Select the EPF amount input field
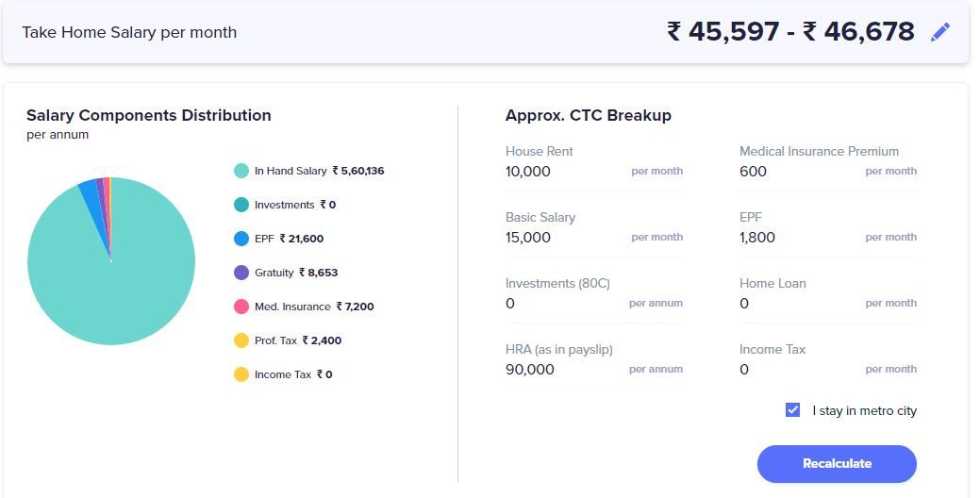Image resolution: width=980 pixels, height=498 pixels. click(798, 238)
